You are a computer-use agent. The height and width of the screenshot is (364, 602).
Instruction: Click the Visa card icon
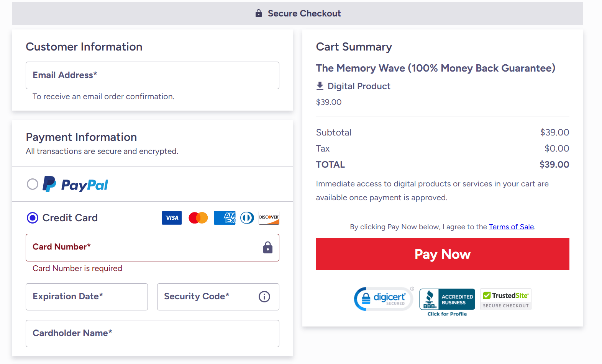tap(172, 217)
